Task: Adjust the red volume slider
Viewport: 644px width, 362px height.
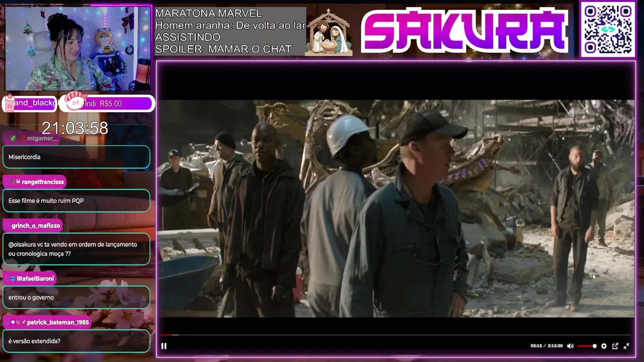Action: 587,346
